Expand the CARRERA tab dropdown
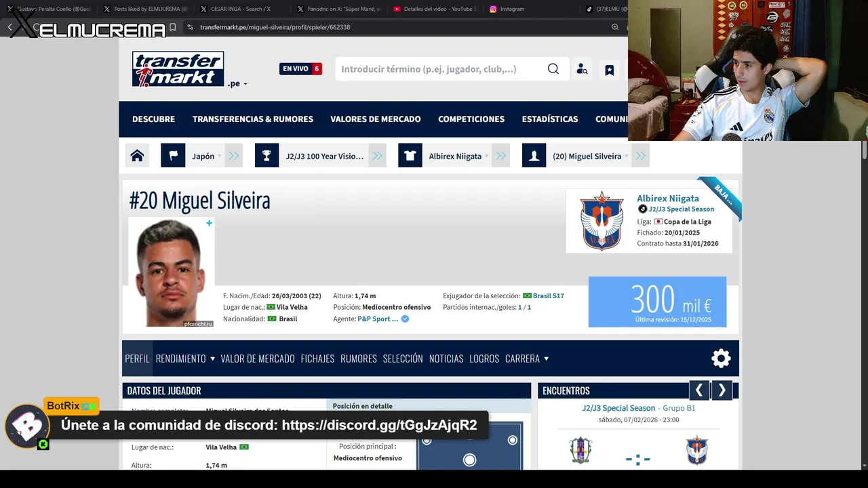The width and height of the screenshot is (868, 488). pos(527,359)
